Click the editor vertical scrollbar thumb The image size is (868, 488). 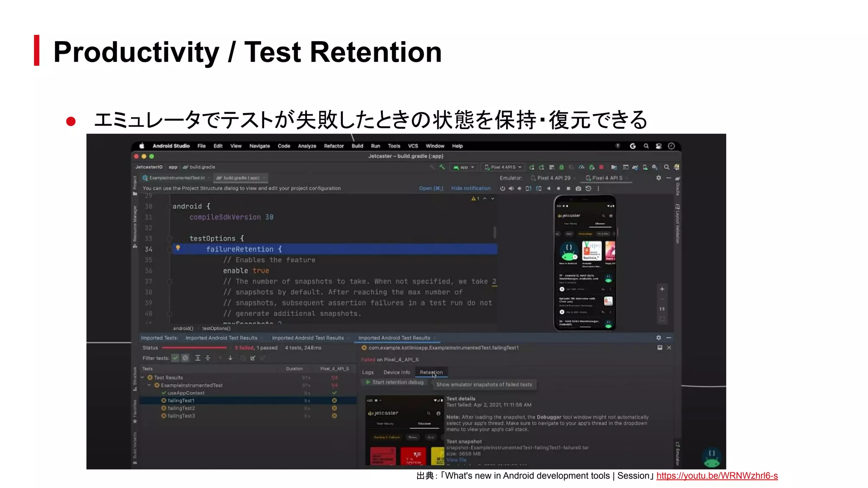[x=495, y=232]
